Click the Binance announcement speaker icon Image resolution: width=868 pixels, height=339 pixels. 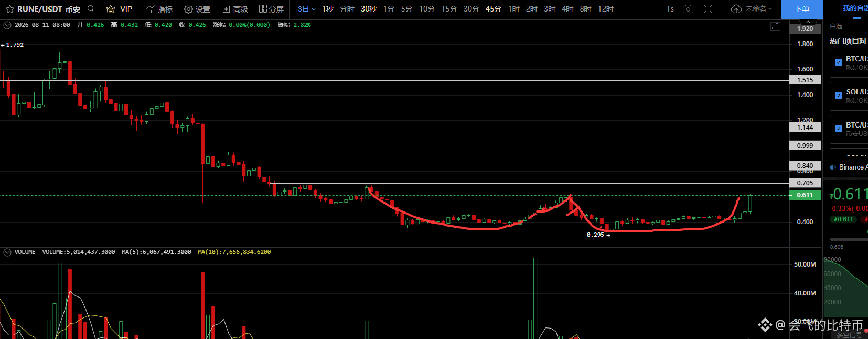tap(832, 167)
